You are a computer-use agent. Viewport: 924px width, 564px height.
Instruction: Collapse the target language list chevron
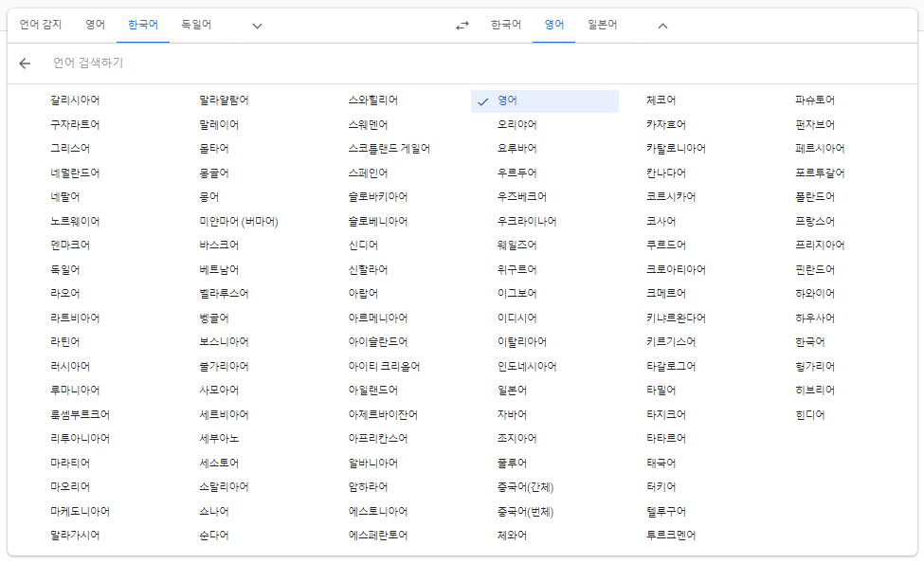[x=663, y=26]
